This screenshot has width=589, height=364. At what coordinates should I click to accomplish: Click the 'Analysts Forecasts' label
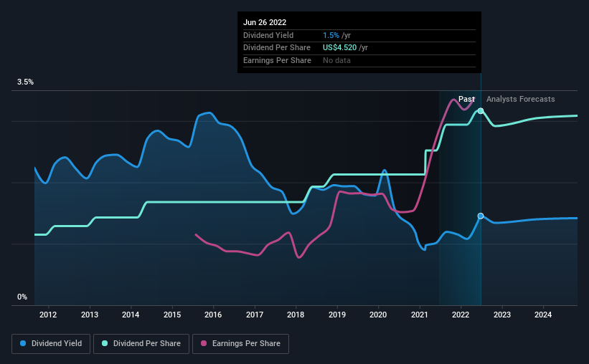[x=520, y=99]
